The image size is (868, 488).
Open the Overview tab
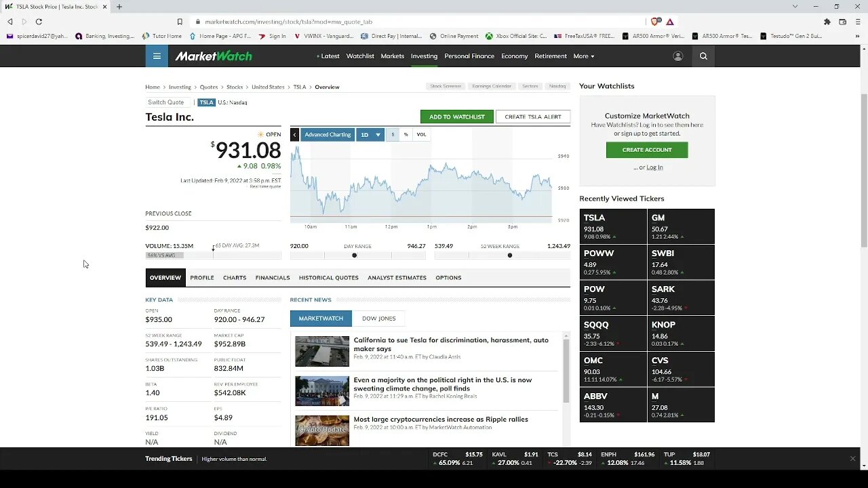click(x=165, y=277)
